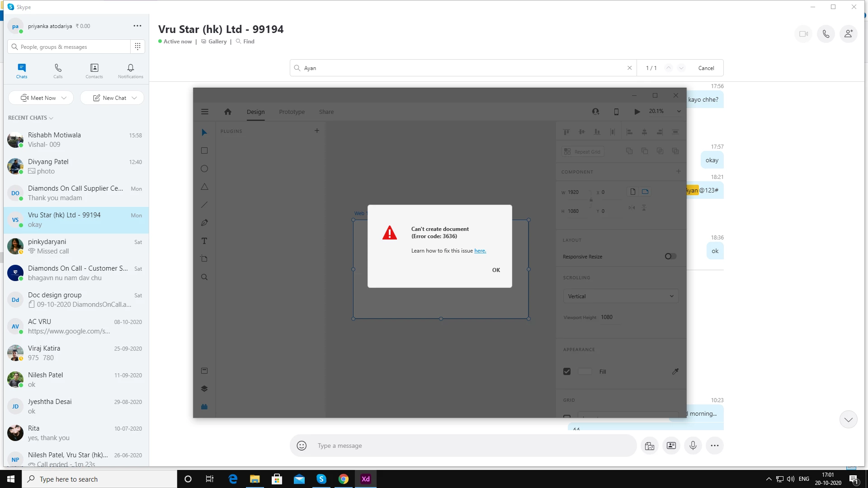Open the emoji picker
This screenshot has width=868, height=488.
pyautogui.click(x=302, y=446)
